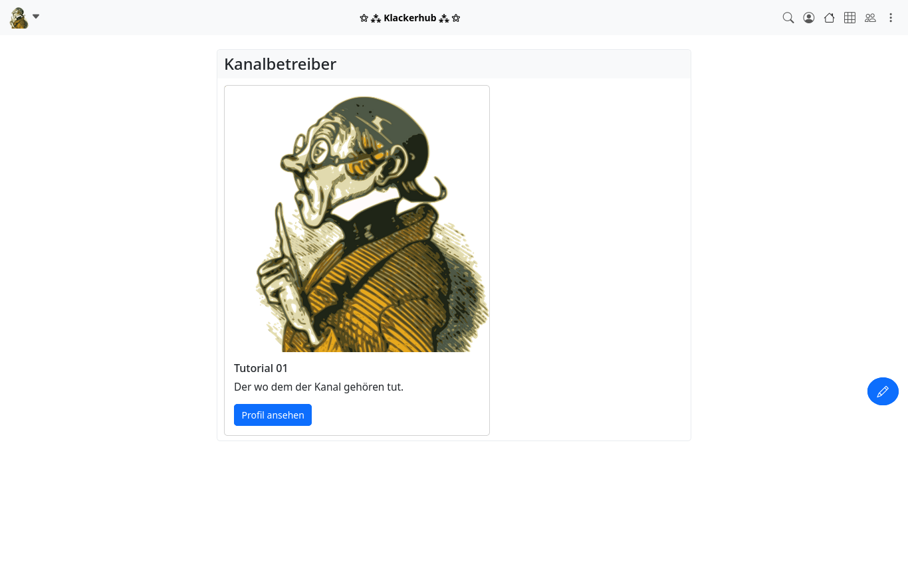Open the search magnifier in the navbar
This screenshot has height=588, width=908.
click(788, 18)
